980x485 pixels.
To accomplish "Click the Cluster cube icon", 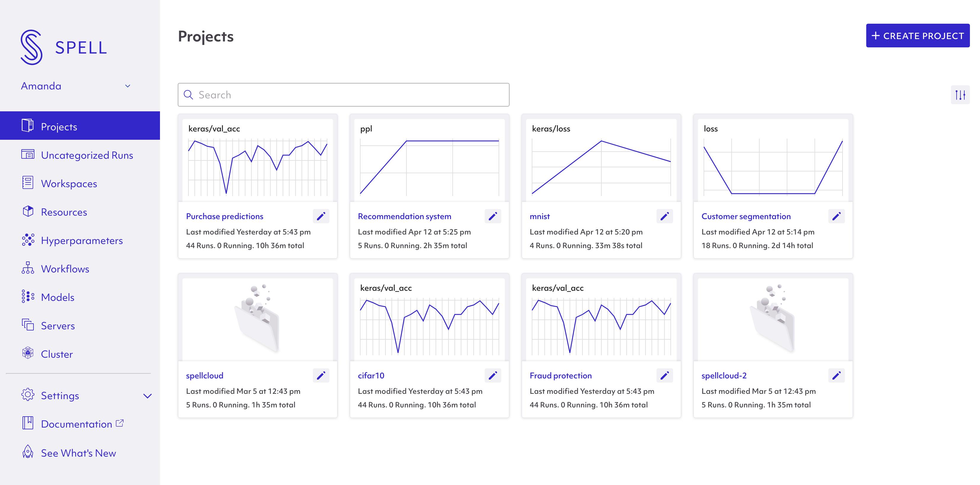I will (28, 354).
